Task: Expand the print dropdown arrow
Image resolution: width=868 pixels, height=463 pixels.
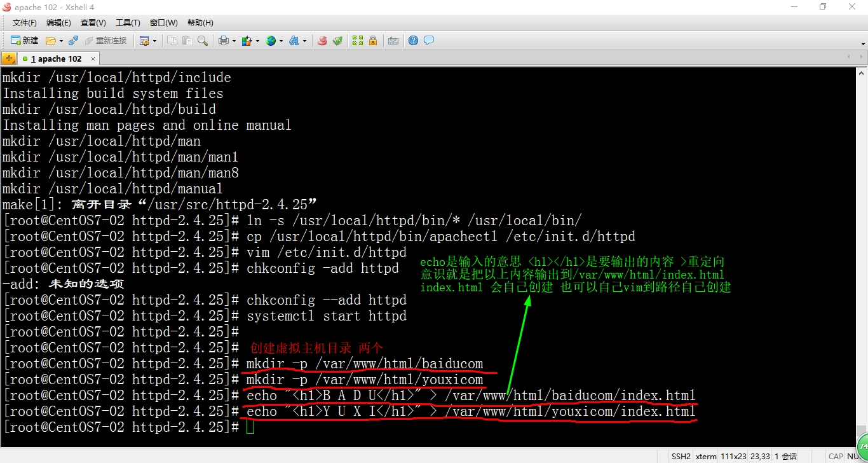Action: point(234,41)
